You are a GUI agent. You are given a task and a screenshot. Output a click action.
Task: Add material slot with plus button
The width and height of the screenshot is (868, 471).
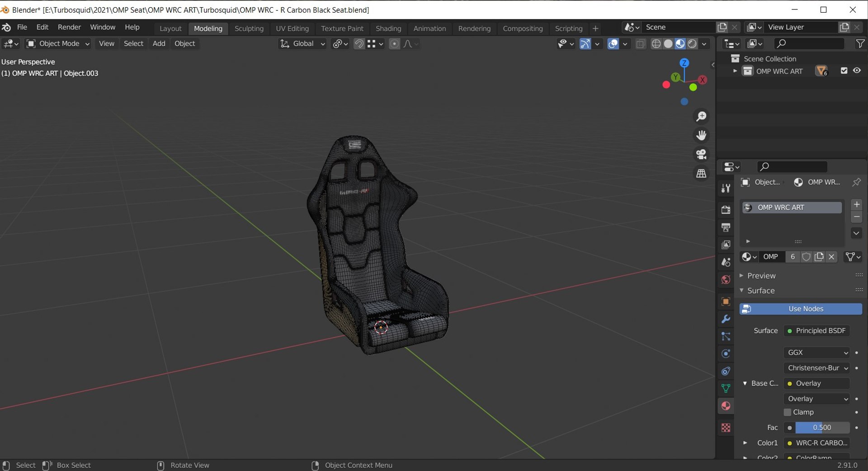point(856,204)
